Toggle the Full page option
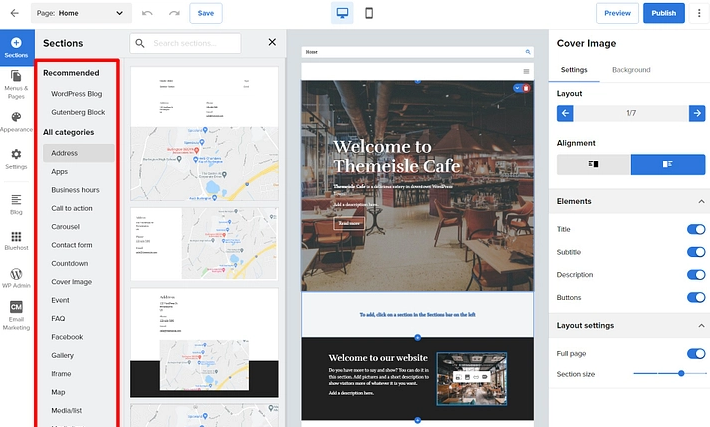Screen dimensions: 710x427 696,354
